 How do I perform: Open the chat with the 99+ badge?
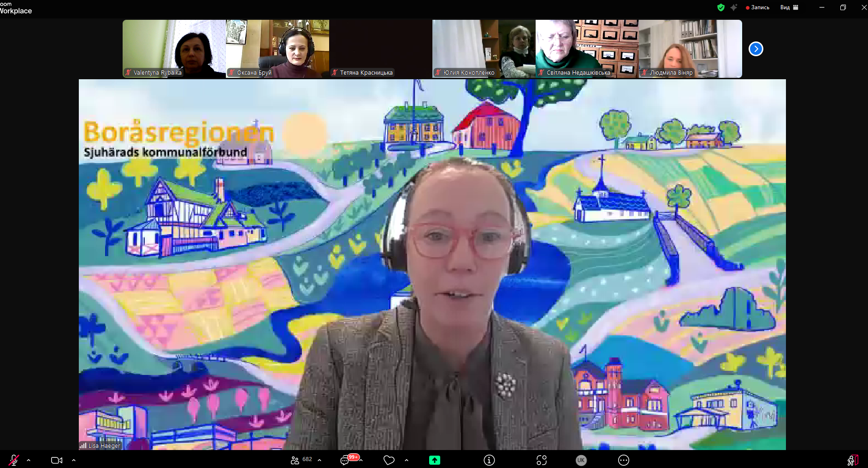349,459
